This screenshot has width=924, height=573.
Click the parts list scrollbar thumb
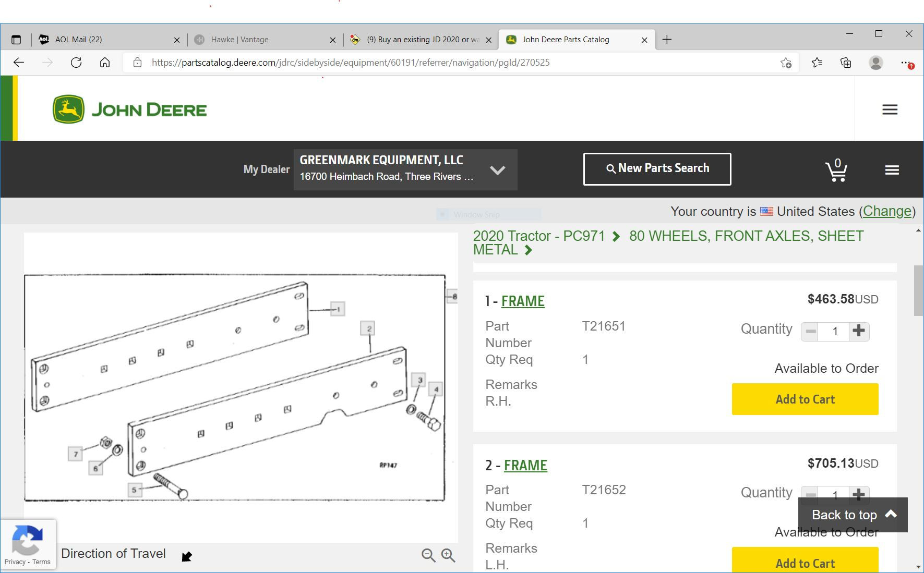(918, 290)
